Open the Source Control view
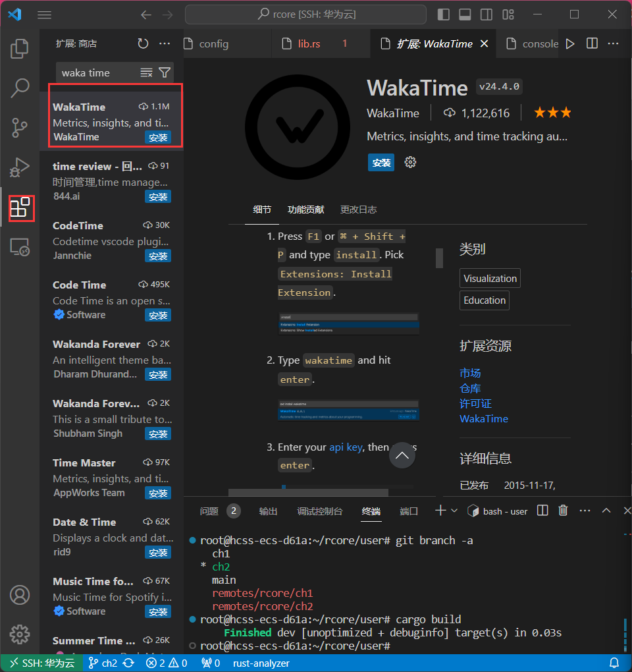 pos(20,128)
